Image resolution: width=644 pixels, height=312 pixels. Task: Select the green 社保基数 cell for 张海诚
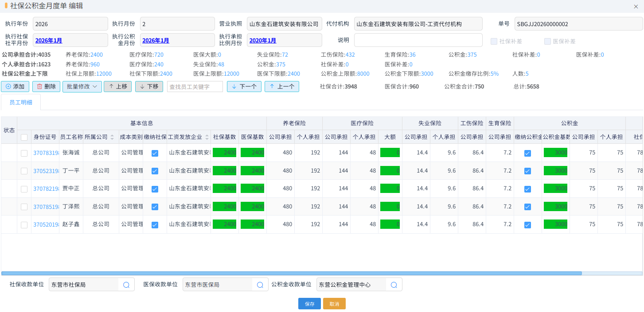(224, 153)
